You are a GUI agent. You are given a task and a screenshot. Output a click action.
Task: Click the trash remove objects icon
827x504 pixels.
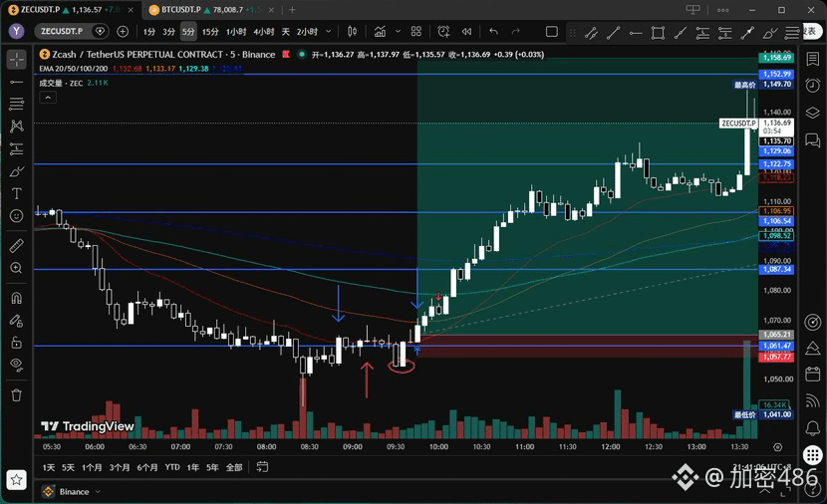[x=16, y=395]
